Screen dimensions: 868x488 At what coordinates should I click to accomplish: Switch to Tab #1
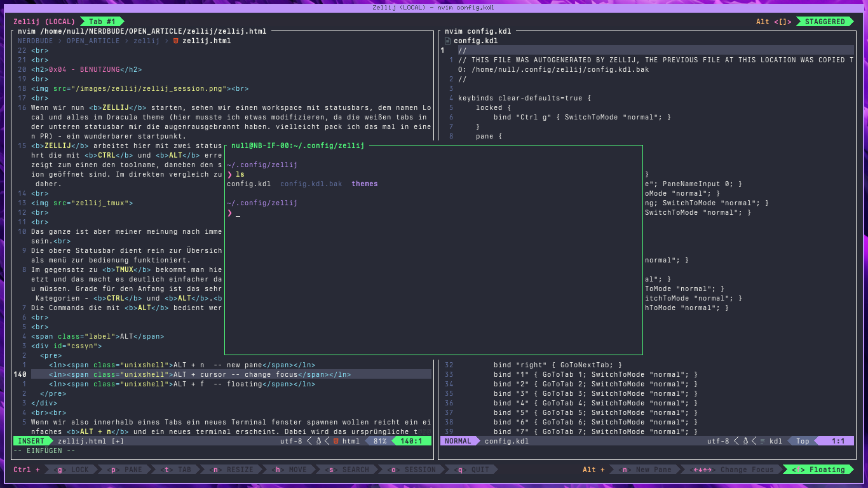102,22
